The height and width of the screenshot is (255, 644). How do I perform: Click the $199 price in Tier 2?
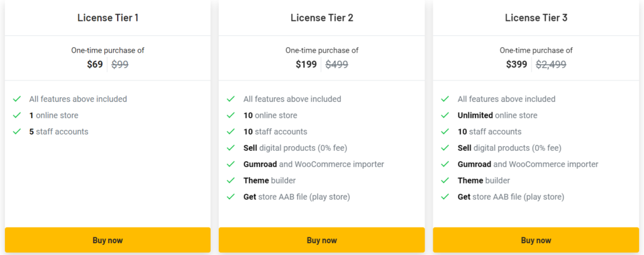click(306, 64)
